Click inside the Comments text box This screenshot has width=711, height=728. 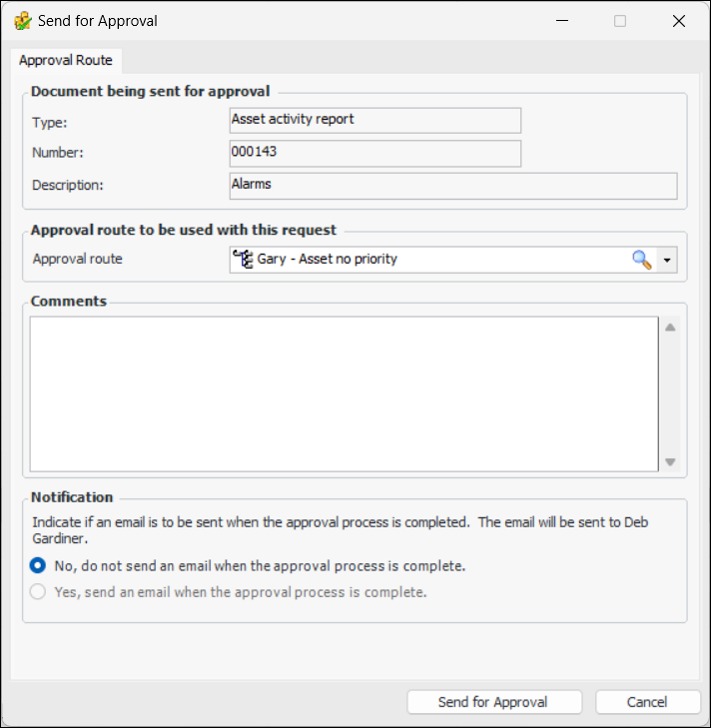click(x=343, y=392)
